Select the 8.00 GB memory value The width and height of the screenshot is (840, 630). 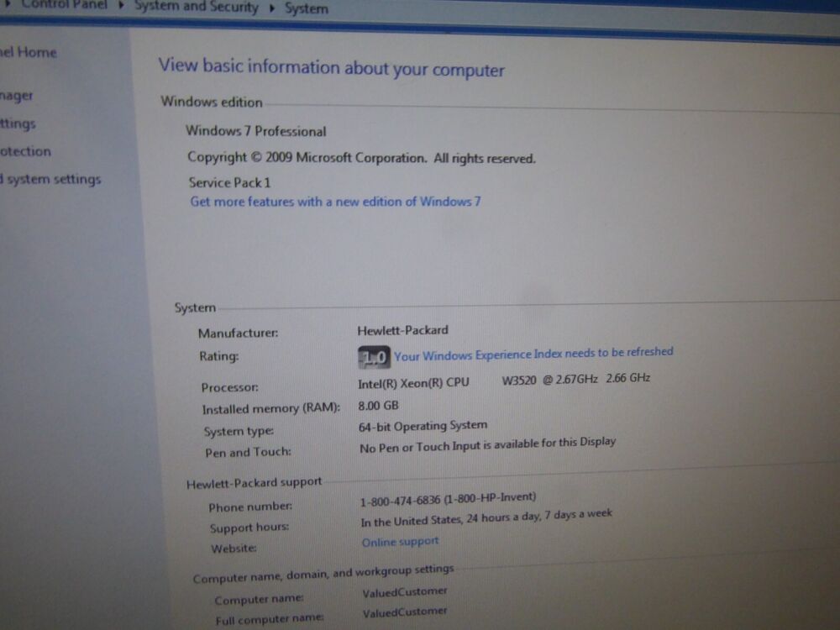378,406
